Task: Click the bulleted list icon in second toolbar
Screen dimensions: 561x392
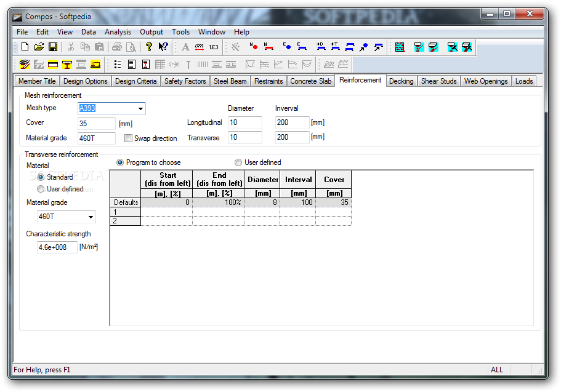Action: [x=118, y=65]
